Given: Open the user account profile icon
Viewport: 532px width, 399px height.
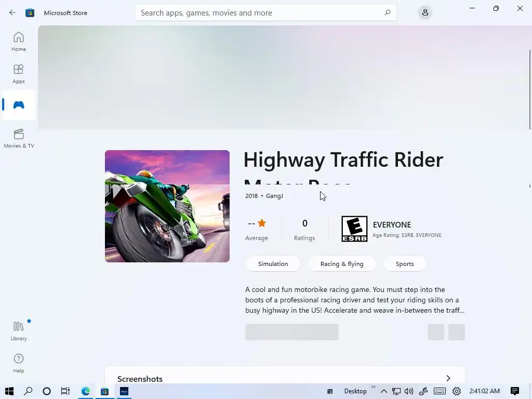Looking at the screenshot, I should (x=425, y=12).
